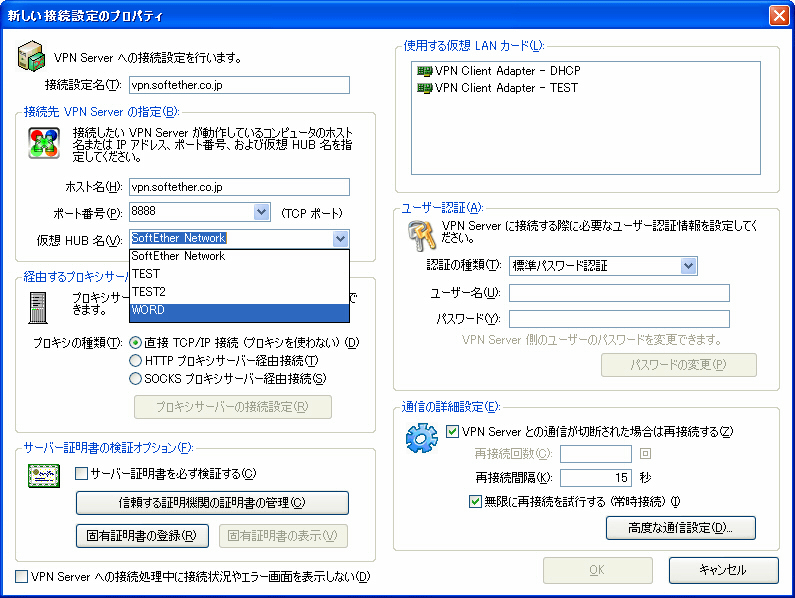
Task: Click the password input field
Action: point(619,319)
